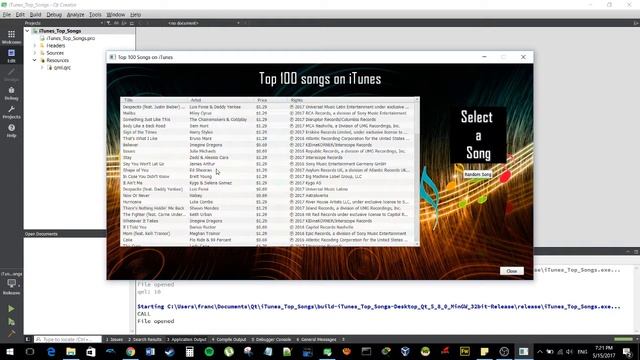The image size is (640, 360).
Task: Open Debug mode in Qt Creator sidebar
Action: tap(11, 93)
